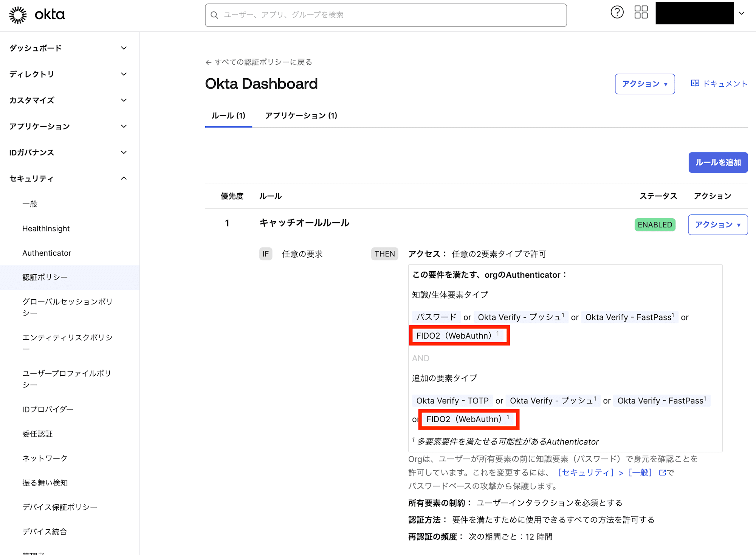Click the 任意の要求 condition text
Image resolution: width=756 pixels, height=555 pixels.
pyautogui.click(x=302, y=254)
